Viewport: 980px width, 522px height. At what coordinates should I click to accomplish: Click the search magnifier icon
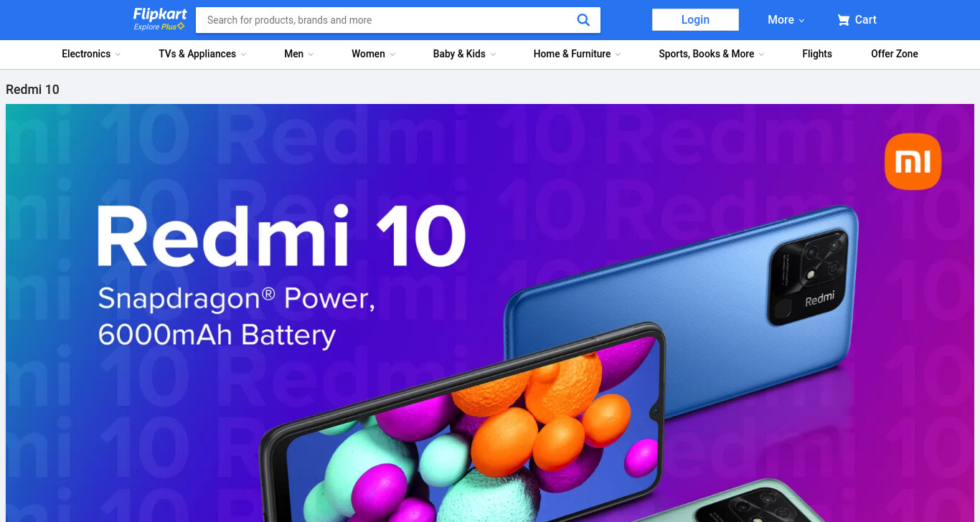pyautogui.click(x=583, y=20)
